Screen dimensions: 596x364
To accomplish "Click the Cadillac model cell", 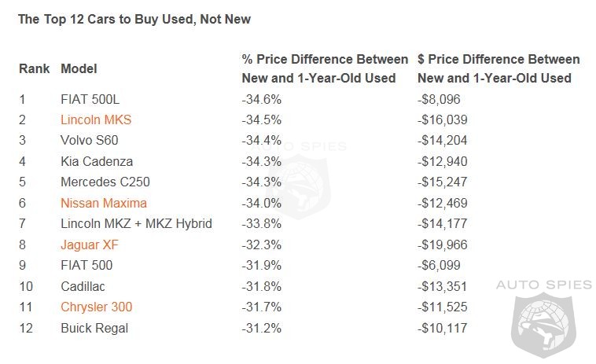I will 83,286.
